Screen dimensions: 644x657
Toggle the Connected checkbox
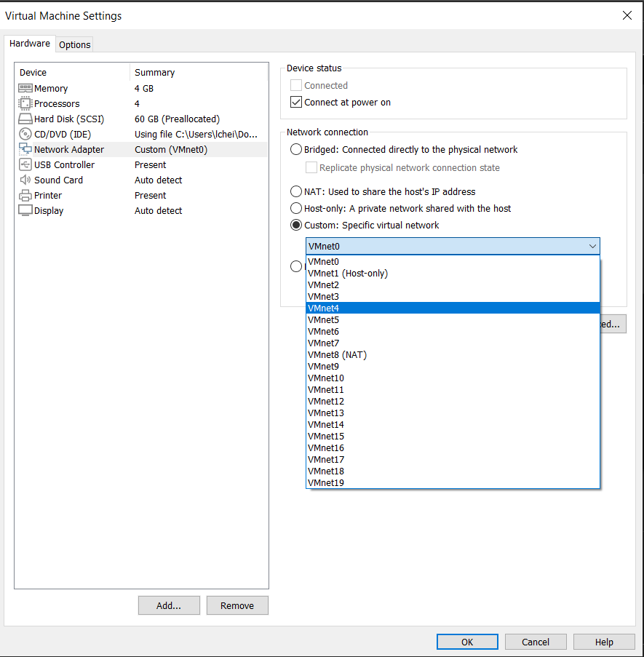pyautogui.click(x=296, y=85)
